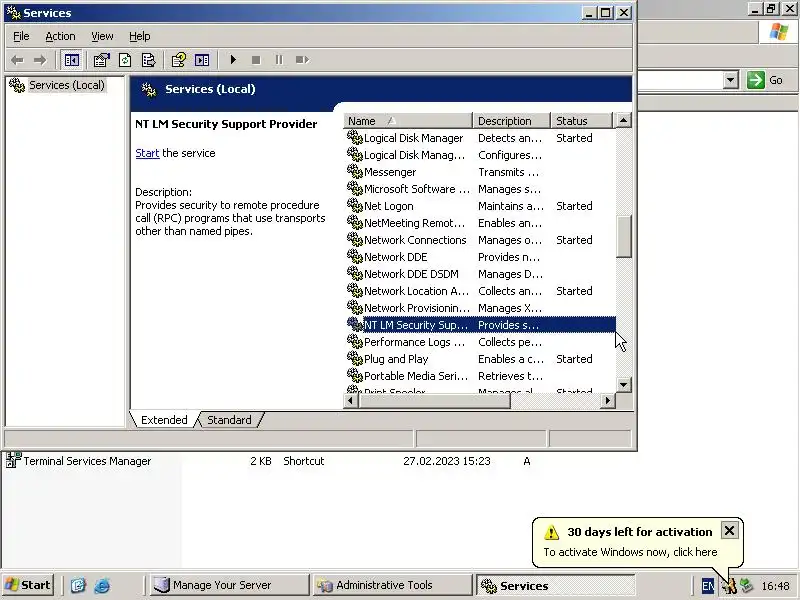The image size is (800, 600).
Task: Toggle Show/Hide Console Tree button
Action: [x=71, y=60]
